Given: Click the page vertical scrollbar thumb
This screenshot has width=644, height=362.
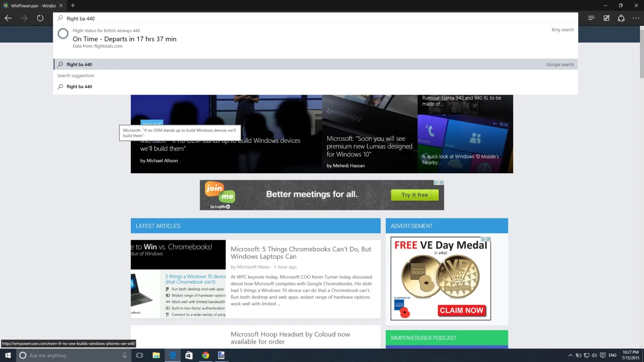Looking at the screenshot, I should pyautogui.click(x=642, y=54).
